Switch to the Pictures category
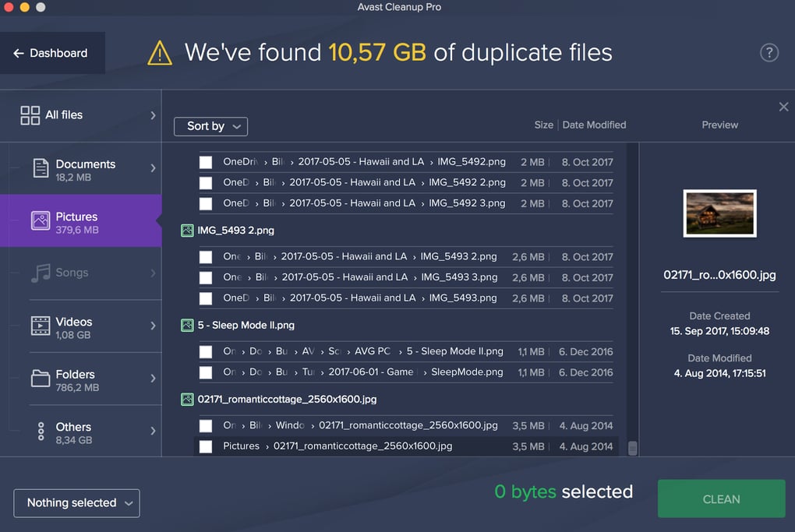This screenshot has height=532, width=795. [78, 221]
